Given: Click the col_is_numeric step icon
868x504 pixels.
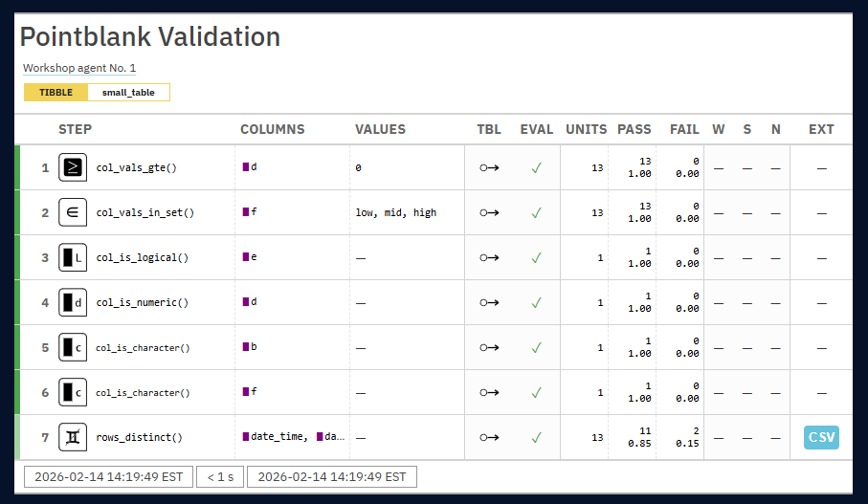Looking at the screenshot, I should point(73,302).
